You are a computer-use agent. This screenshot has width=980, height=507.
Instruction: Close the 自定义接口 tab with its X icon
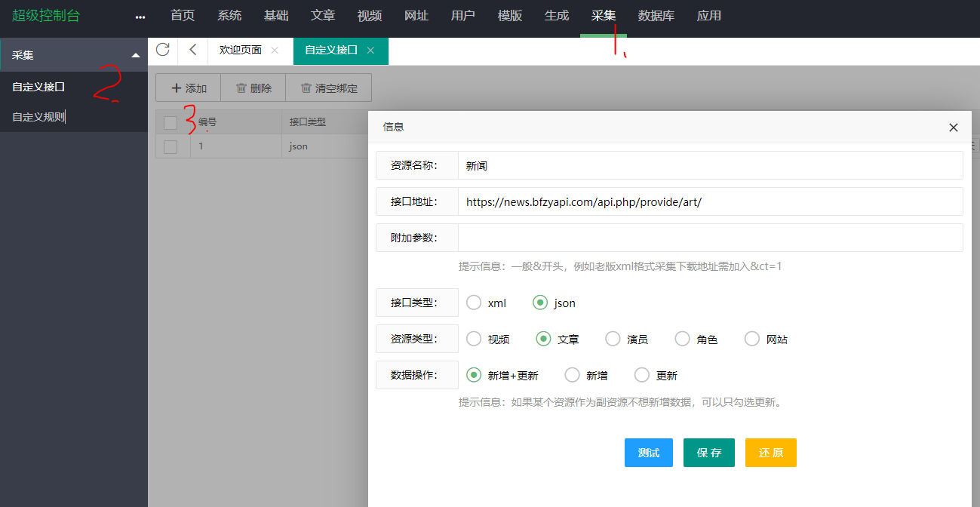370,51
